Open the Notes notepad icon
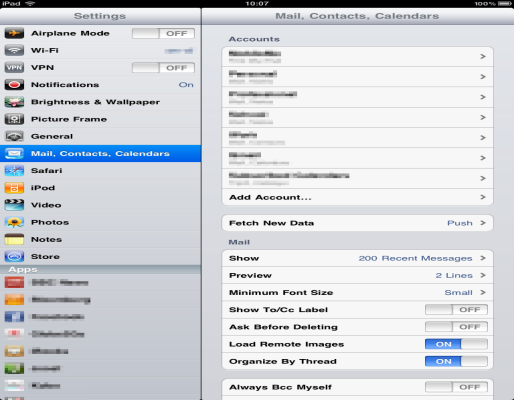This screenshot has width=514, height=400. tap(14, 239)
